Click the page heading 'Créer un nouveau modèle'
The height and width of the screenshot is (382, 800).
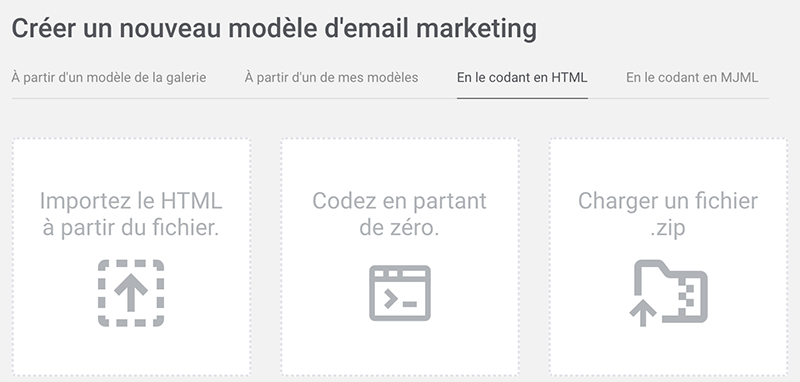tap(166, 29)
